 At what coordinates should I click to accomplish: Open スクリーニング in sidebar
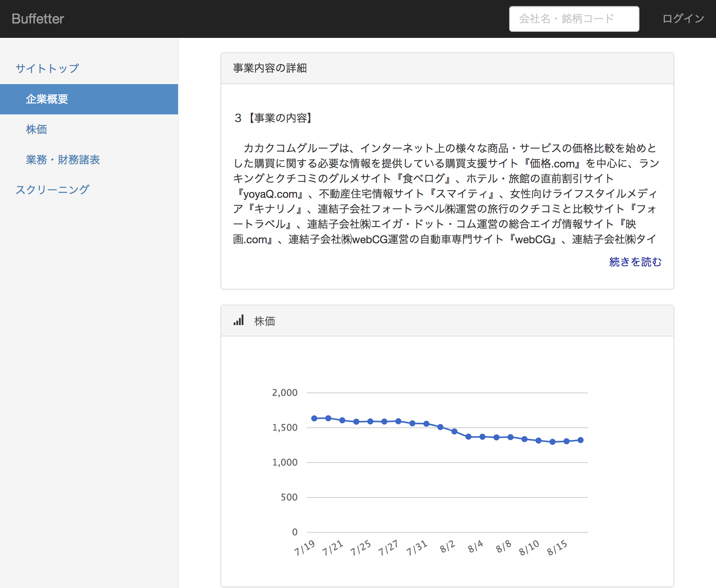point(52,190)
